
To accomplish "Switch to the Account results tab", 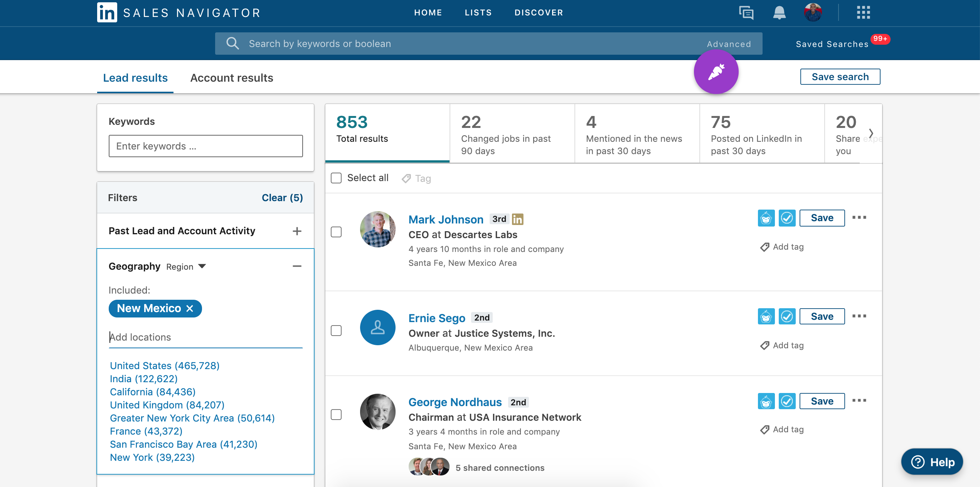I will coord(232,78).
